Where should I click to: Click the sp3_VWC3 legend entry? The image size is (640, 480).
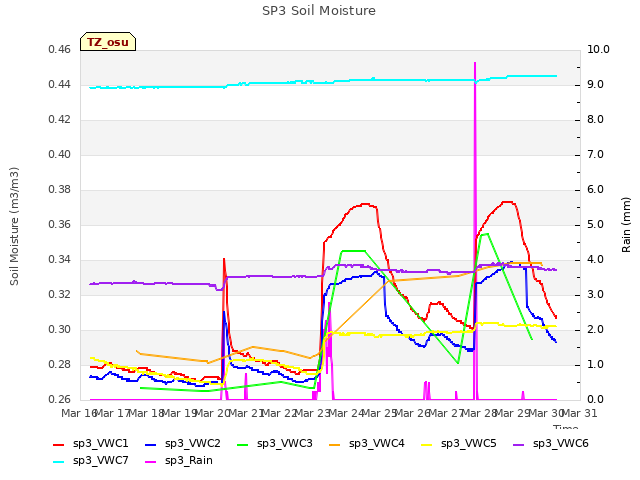point(275,444)
